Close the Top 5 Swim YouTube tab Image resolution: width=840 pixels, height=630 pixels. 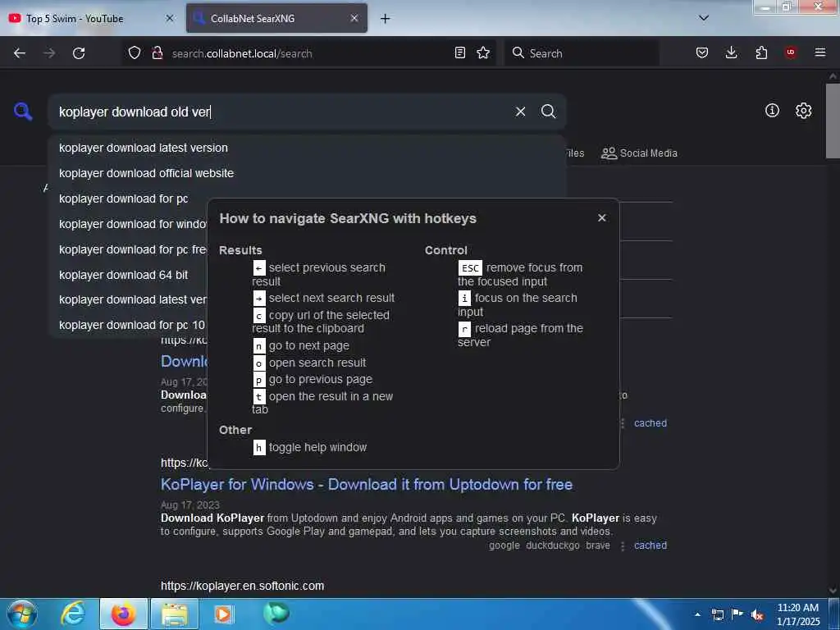[169, 18]
